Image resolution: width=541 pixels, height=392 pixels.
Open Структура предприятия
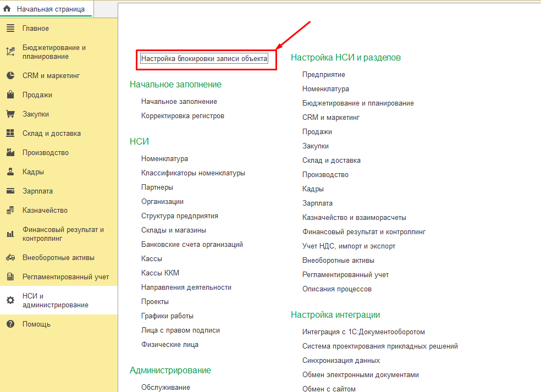point(179,216)
